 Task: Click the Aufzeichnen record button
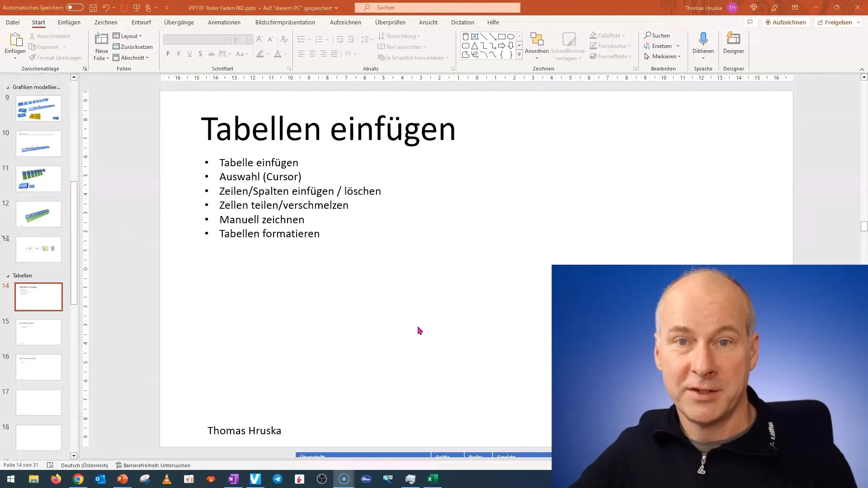[x=786, y=22]
